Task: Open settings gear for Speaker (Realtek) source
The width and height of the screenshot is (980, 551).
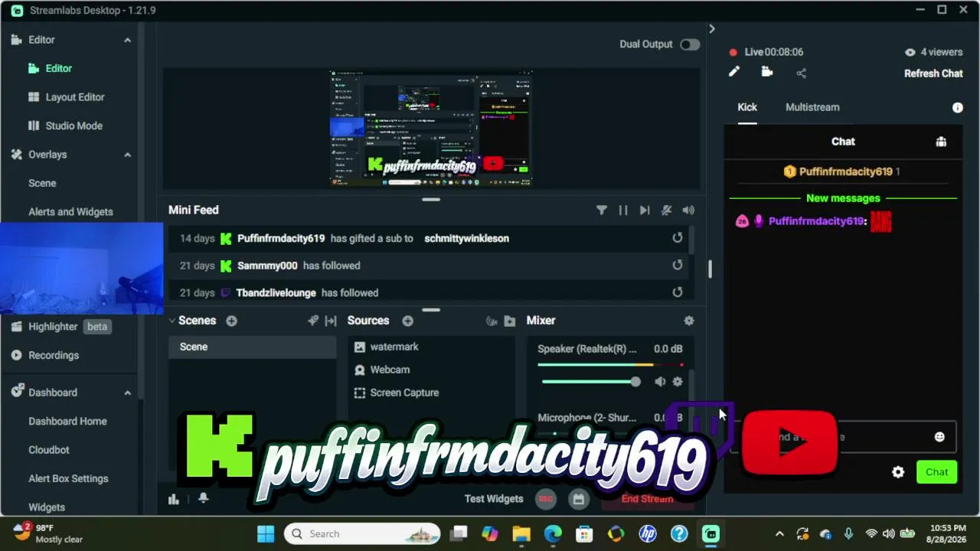Action: (678, 381)
